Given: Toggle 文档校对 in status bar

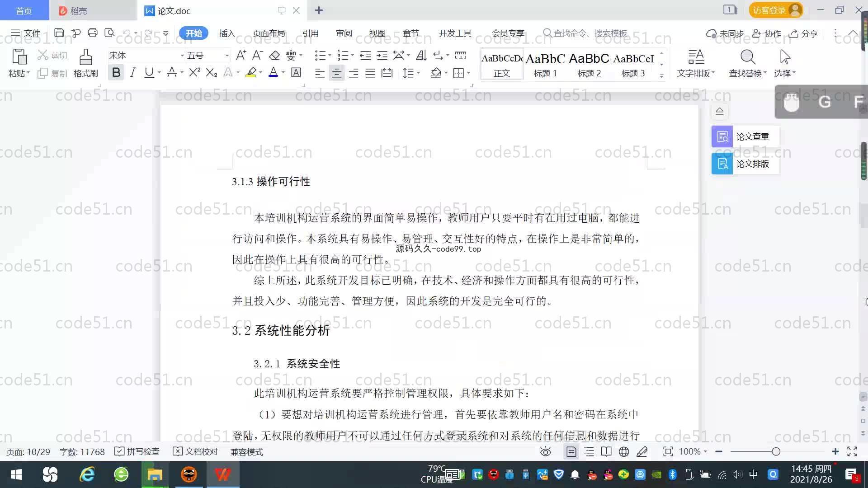Looking at the screenshot, I should [195, 451].
